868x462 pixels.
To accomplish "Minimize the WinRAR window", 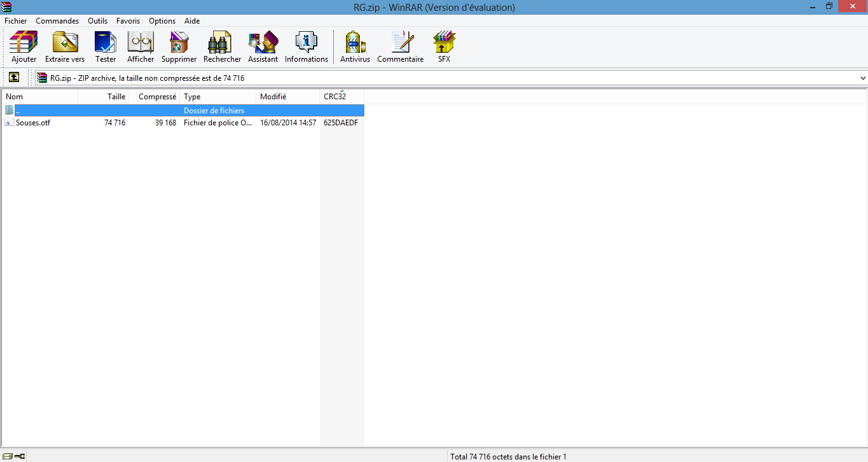I will pos(814,6).
